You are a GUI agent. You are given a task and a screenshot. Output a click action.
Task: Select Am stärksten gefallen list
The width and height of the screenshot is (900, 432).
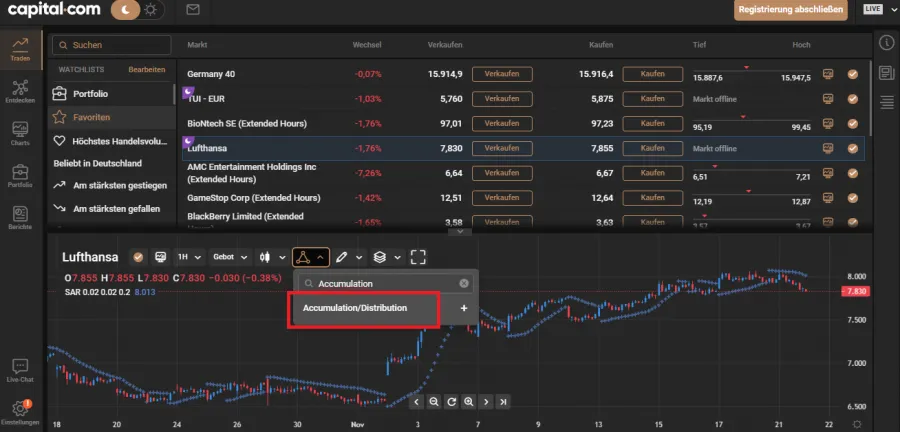point(111,209)
